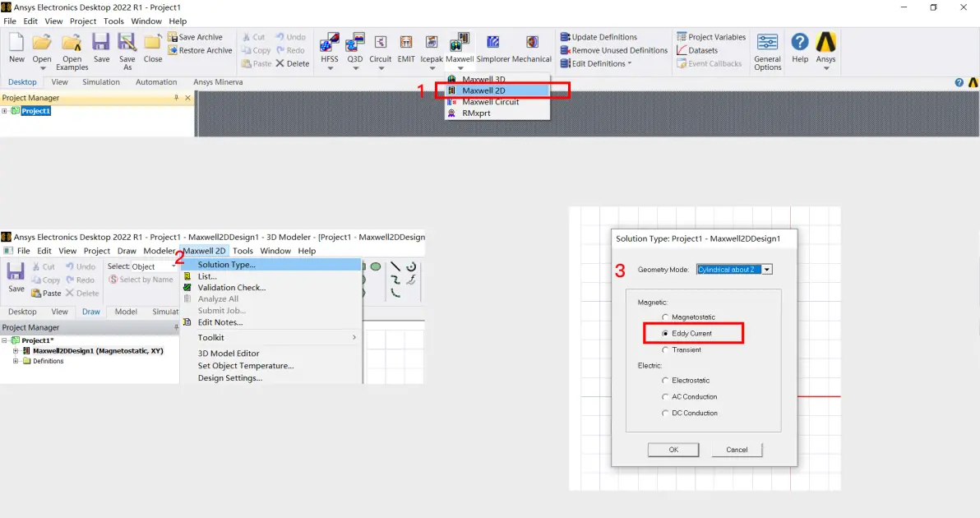The image size is (980, 518).
Task: Open the Icepak design dropdown
Action: pos(432,68)
